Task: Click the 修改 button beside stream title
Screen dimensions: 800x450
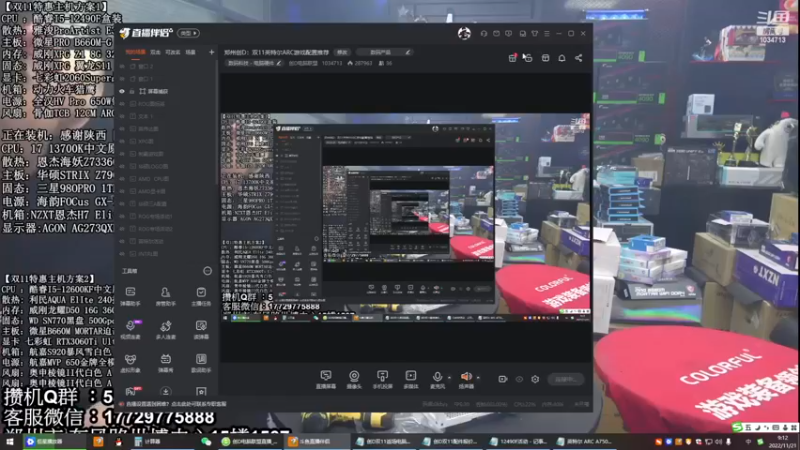Action: pos(342,52)
